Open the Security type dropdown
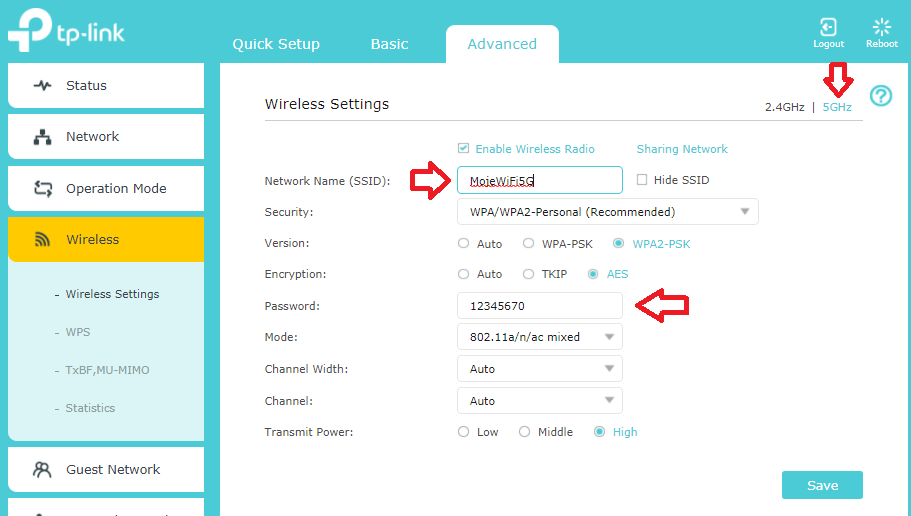911x516 pixels. [x=607, y=212]
